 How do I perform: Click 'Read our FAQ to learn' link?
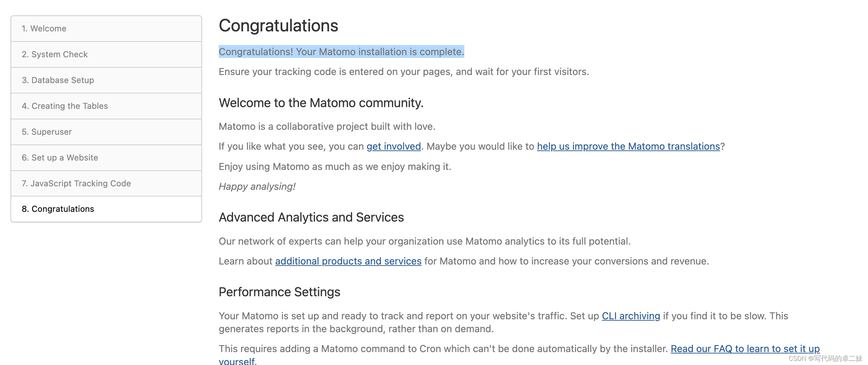[x=745, y=349]
